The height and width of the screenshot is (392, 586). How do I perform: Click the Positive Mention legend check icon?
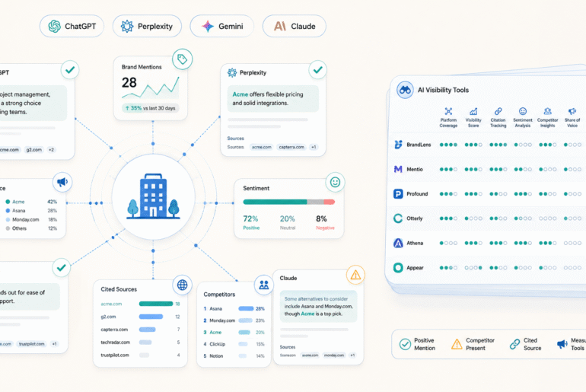pos(405,344)
